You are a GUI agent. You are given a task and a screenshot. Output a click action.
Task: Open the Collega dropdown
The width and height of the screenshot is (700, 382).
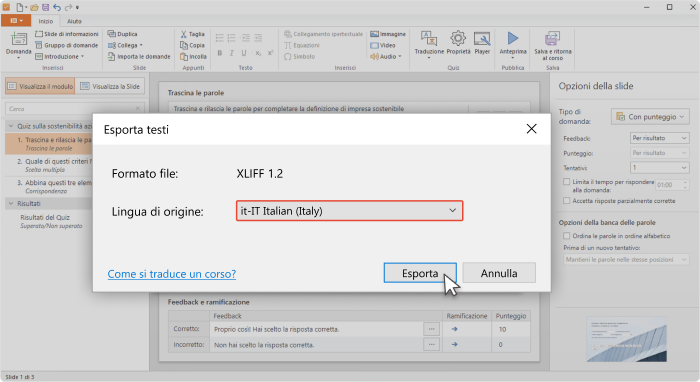click(x=125, y=45)
